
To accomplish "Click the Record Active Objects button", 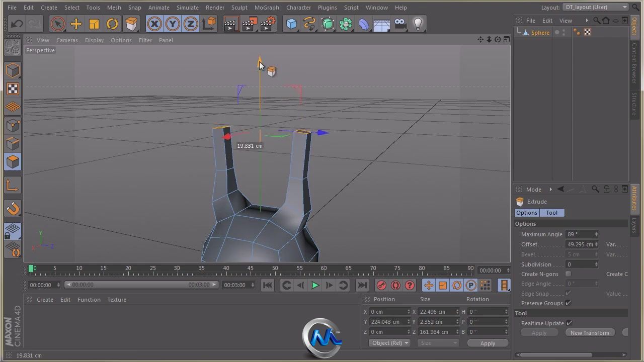I will (381, 285).
